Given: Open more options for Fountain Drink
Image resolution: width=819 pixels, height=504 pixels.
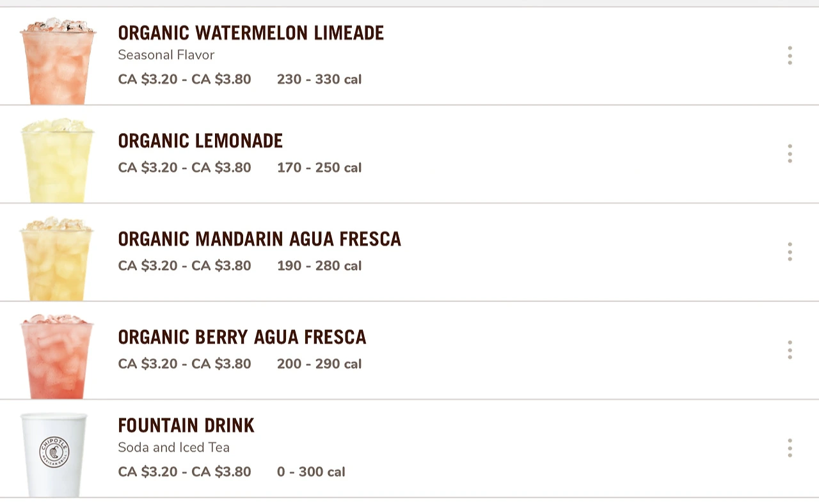Looking at the screenshot, I should click(x=790, y=448).
